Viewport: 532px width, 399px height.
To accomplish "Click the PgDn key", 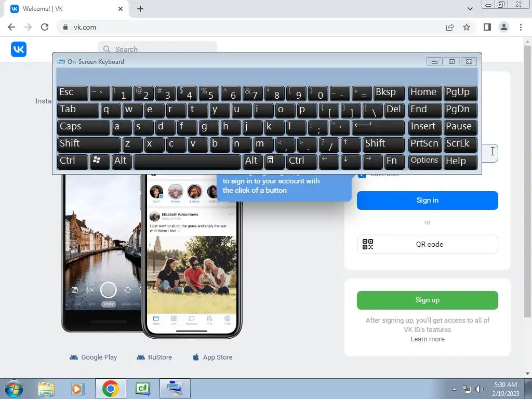I will click(460, 110).
